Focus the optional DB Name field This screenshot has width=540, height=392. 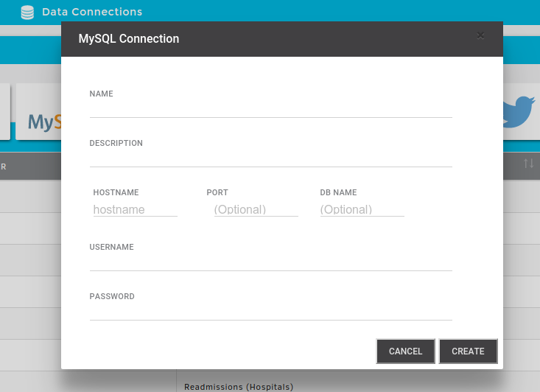click(362, 209)
